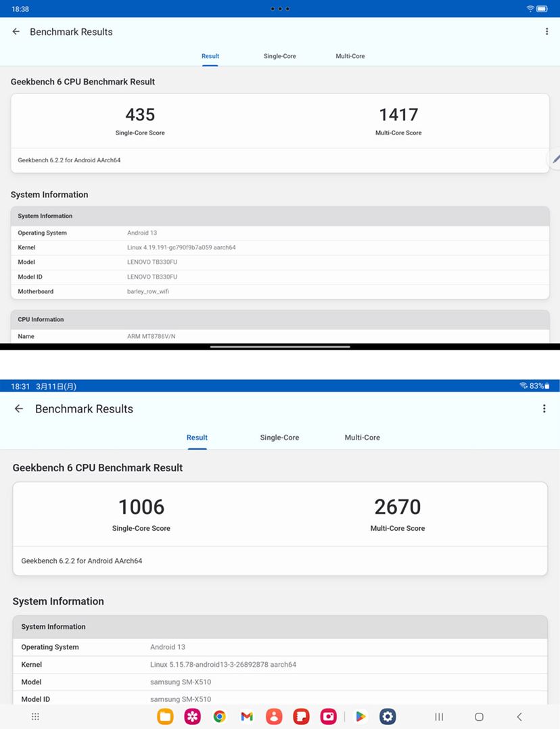Screen dimensions: 560x729
Task: Tap the three-dot handle in the 18:38 status bar
Action: click(280, 9)
